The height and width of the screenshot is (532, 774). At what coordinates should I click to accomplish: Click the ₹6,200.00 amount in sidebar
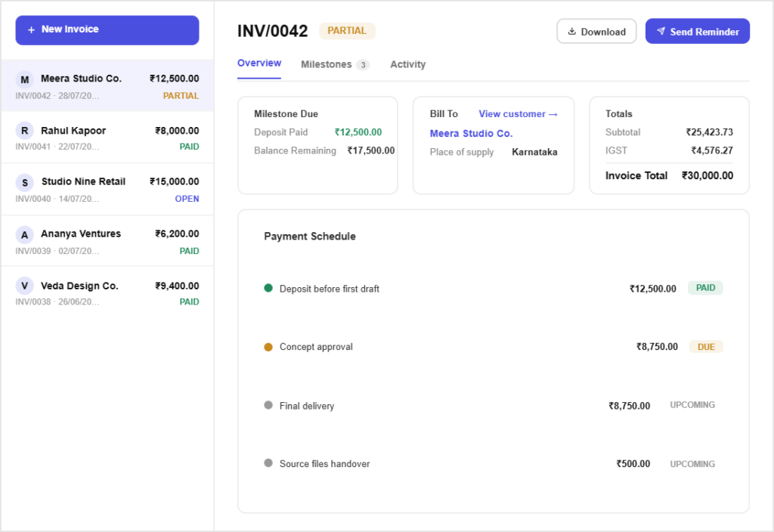coord(177,234)
